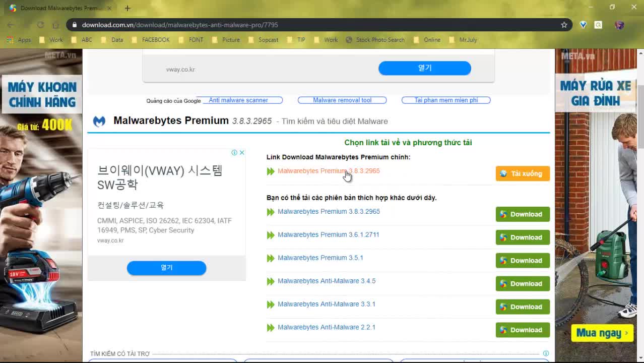Open the Stock Photo Search bookmark
Screen dimensions: 644x363
click(375, 40)
